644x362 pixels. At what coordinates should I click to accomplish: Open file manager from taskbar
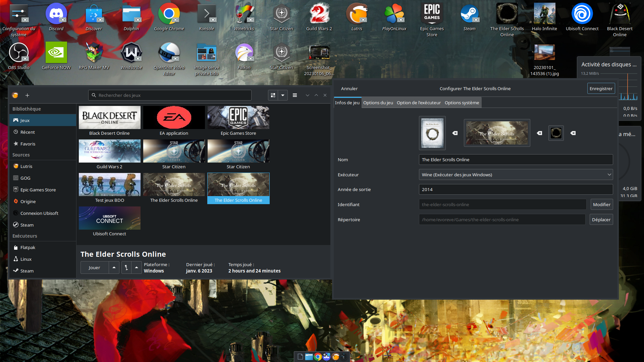[x=309, y=357]
